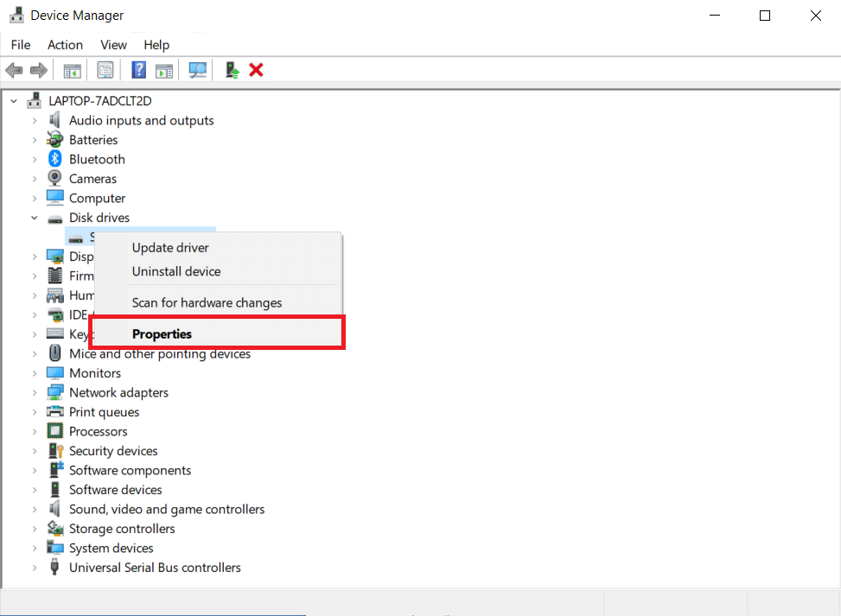
Task: Expand the Universal Serial Bus controllers category
Action: [35, 567]
